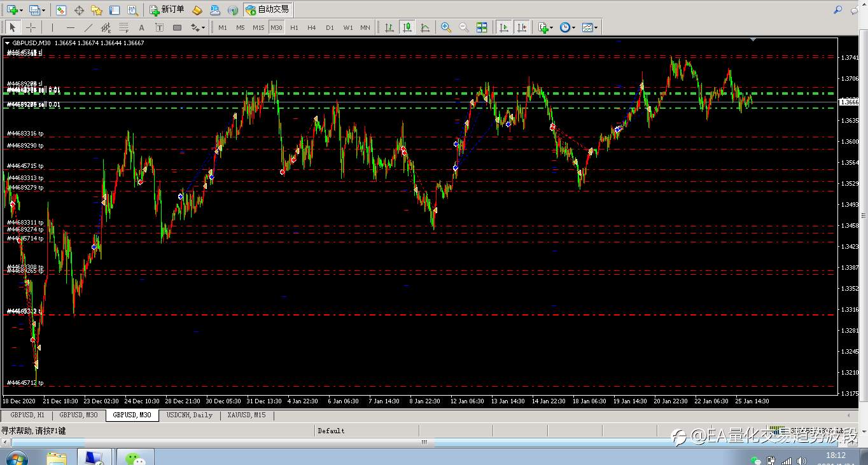Select the horizontal line tool
This screenshot has height=465, width=868.
[x=70, y=27]
